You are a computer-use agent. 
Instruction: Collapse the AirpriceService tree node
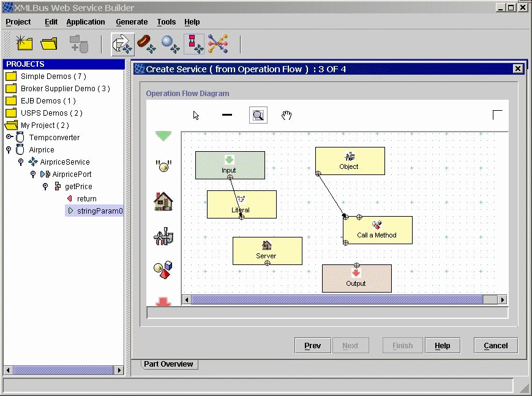click(x=21, y=162)
